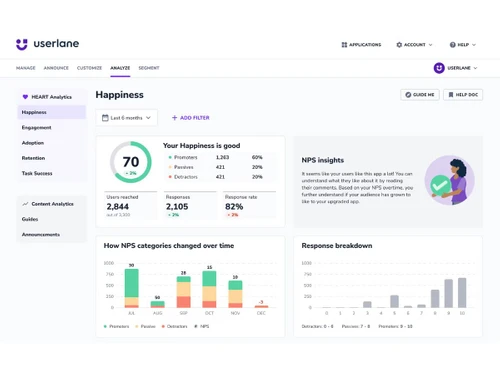Click the NOV stacked bar

click(235, 294)
